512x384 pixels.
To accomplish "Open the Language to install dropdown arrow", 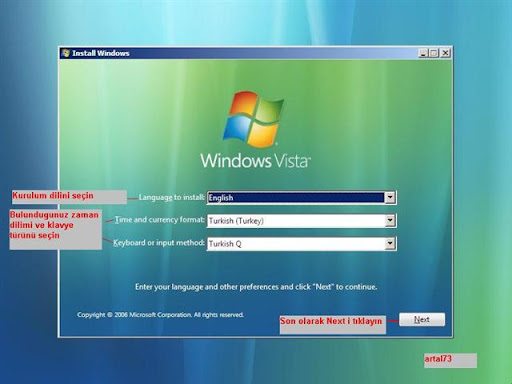I will click(390, 197).
